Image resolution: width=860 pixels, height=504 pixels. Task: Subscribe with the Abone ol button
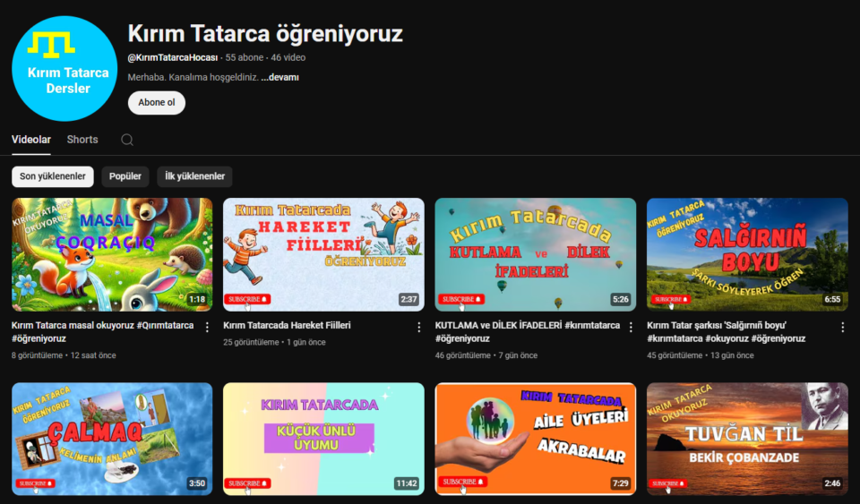[x=156, y=102]
